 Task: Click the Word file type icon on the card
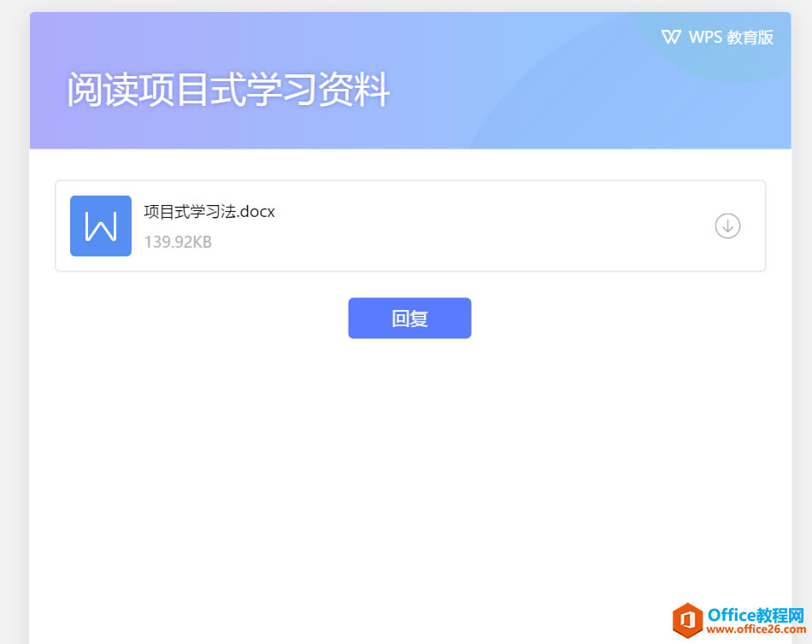point(100,225)
